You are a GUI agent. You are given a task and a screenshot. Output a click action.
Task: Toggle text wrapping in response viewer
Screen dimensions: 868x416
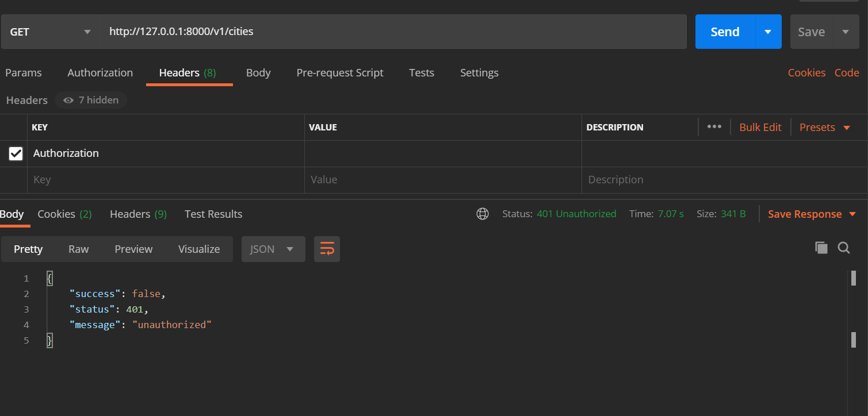[x=327, y=249]
